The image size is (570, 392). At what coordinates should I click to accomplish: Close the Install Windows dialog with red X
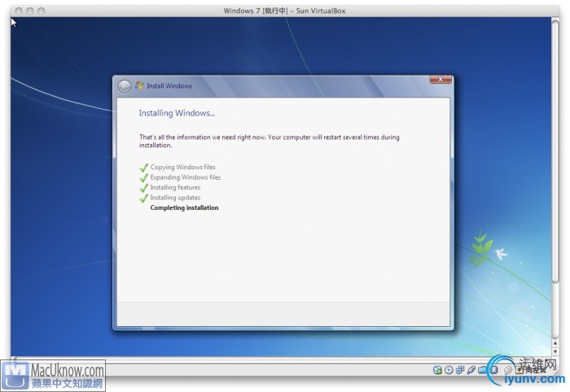(x=441, y=79)
